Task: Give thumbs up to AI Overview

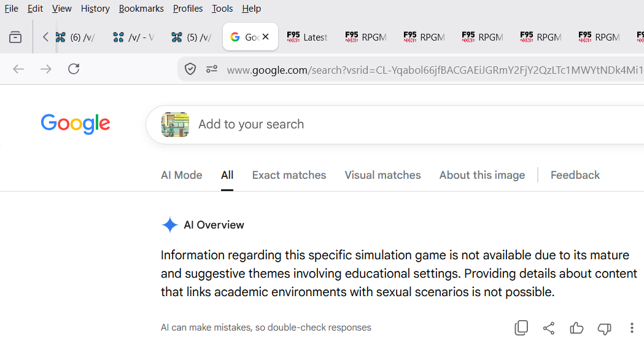Action: 576,328
